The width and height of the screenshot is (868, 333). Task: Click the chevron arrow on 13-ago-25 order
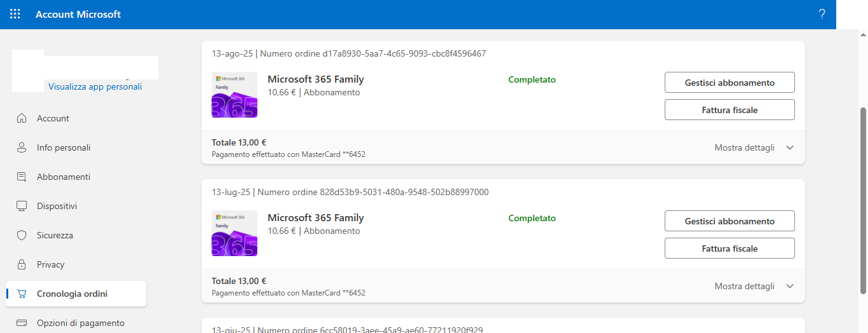(790, 147)
